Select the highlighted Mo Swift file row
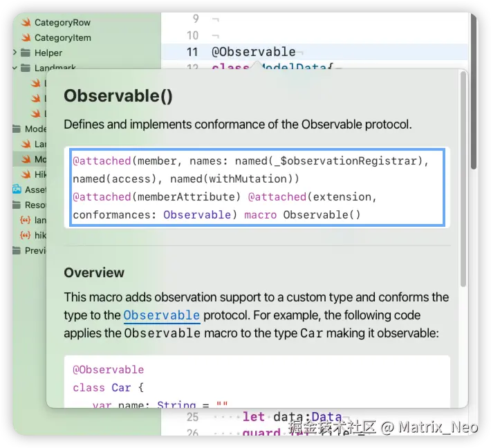 30,159
